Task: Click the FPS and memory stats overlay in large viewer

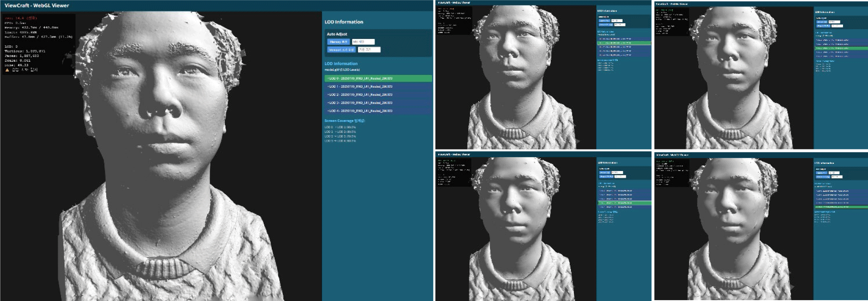Action: pyautogui.click(x=38, y=42)
